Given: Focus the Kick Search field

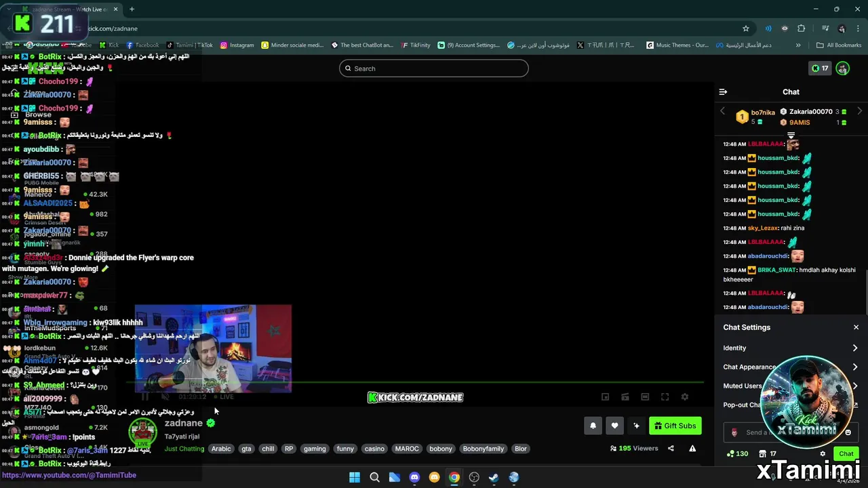Looking at the screenshot, I should (x=434, y=68).
